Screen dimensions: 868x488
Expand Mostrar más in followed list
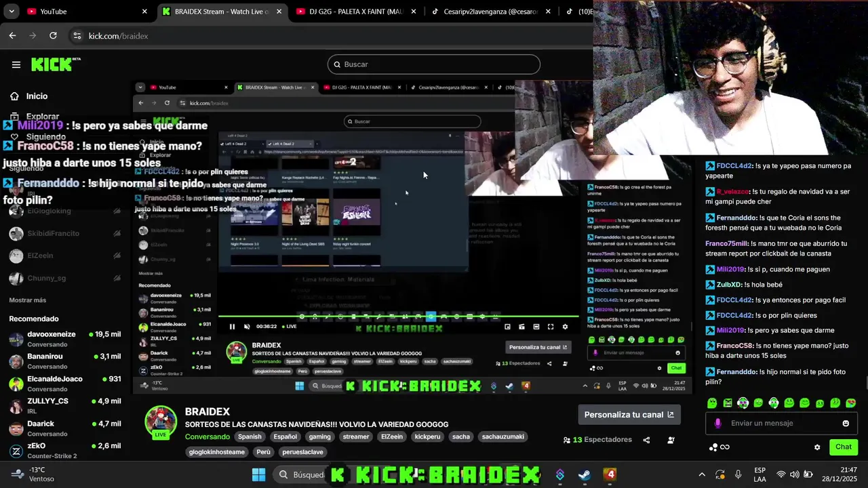pyautogui.click(x=28, y=300)
